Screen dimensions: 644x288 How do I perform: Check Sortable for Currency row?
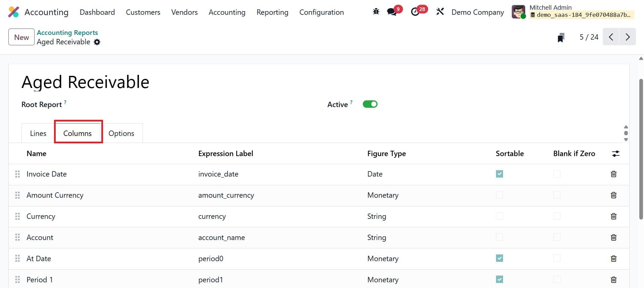click(499, 216)
